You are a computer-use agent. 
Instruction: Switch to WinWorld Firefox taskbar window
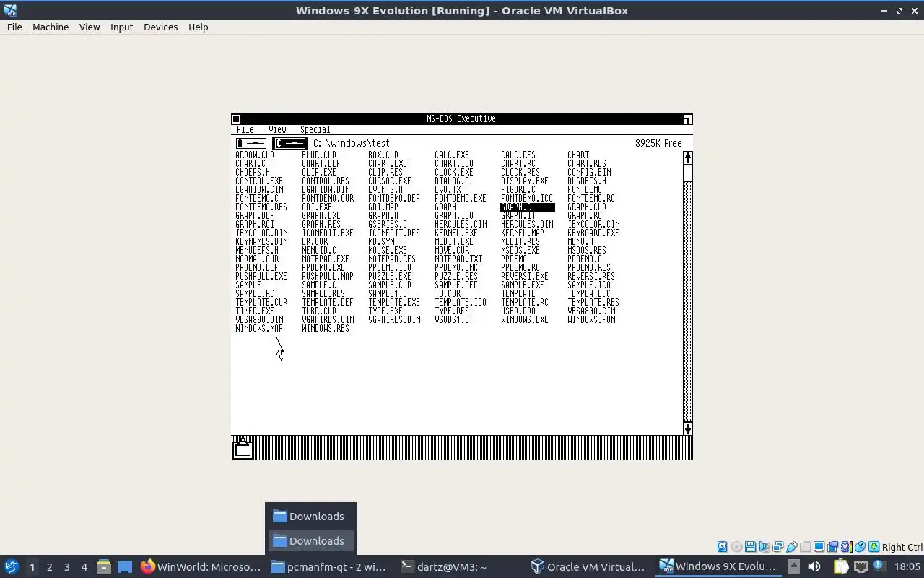201,566
